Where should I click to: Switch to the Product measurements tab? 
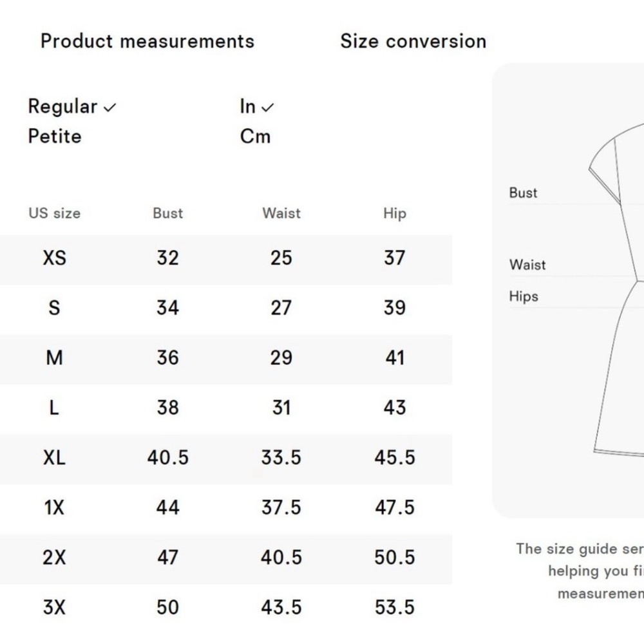tap(147, 41)
